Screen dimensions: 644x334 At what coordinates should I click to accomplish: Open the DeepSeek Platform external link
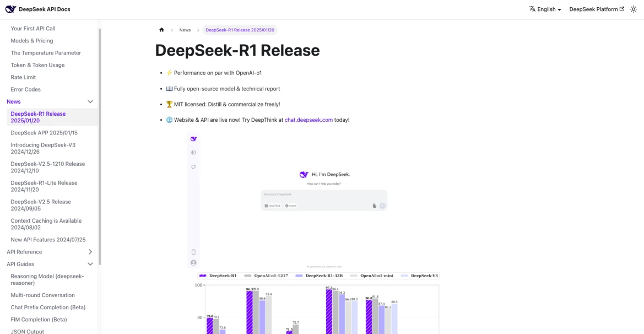(x=596, y=9)
